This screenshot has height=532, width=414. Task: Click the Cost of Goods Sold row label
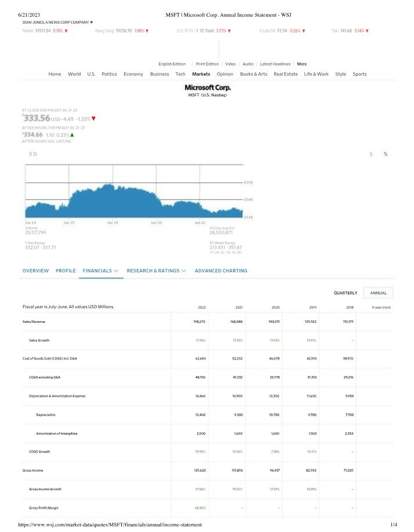click(50, 359)
